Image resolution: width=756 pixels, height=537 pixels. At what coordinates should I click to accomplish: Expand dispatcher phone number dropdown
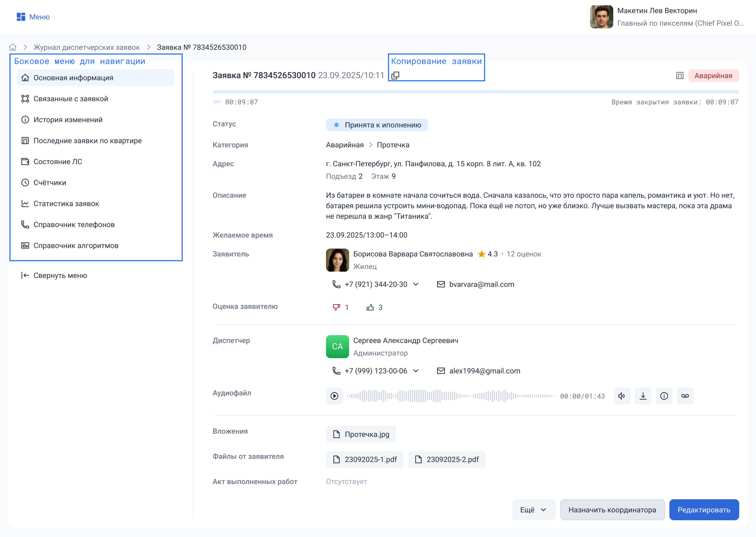point(416,371)
